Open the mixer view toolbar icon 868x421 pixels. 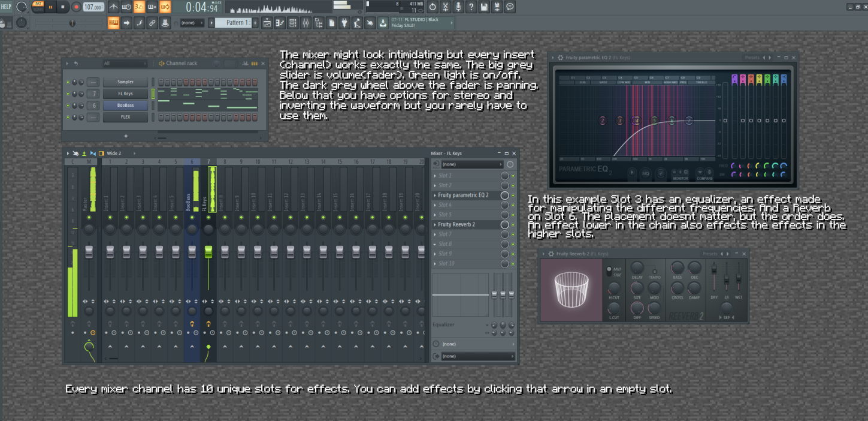pyautogui.click(x=305, y=23)
